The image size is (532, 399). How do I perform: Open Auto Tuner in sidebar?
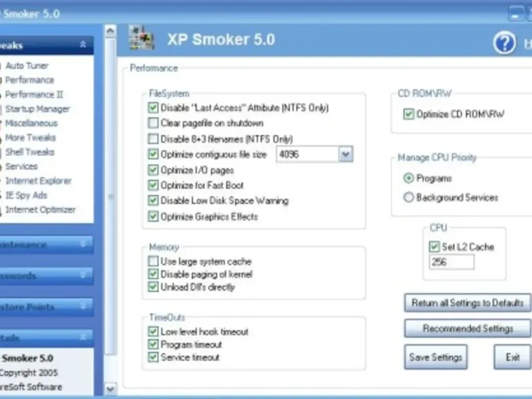coord(27,65)
